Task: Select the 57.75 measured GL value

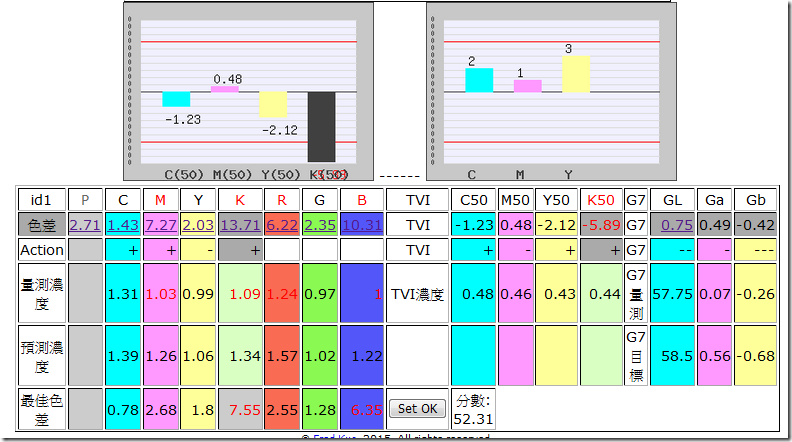Action: pos(672,293)
